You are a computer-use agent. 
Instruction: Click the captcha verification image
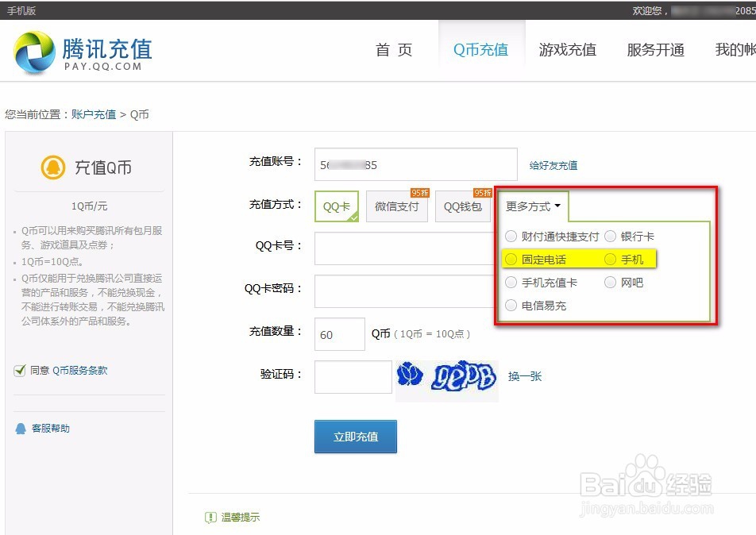click(x=447, y=380)
